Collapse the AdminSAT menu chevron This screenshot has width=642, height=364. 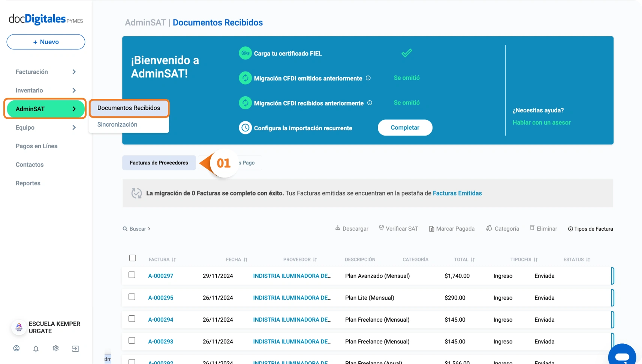(x=74, y=109)
